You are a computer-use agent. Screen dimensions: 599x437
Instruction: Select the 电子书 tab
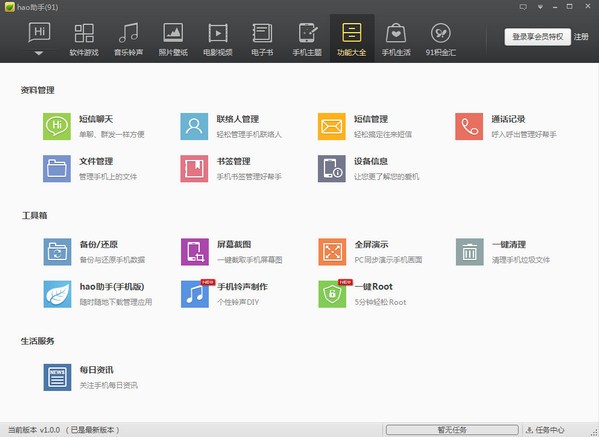(262, 39)
